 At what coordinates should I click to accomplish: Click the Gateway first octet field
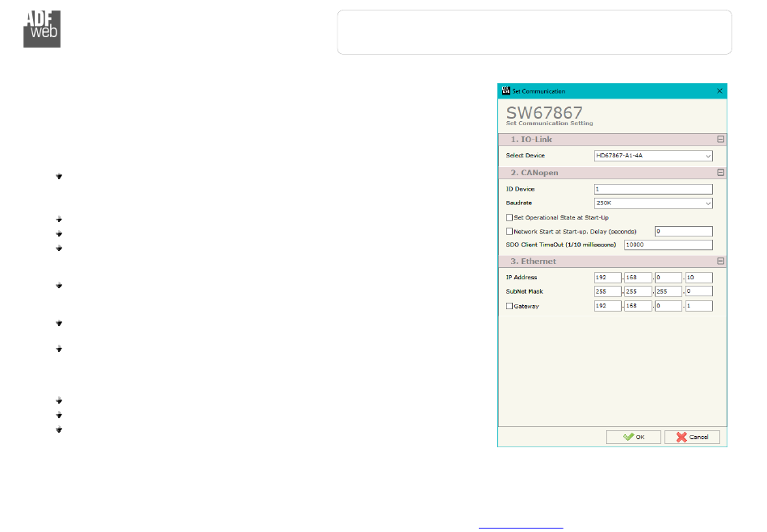[x=607, y=306]
